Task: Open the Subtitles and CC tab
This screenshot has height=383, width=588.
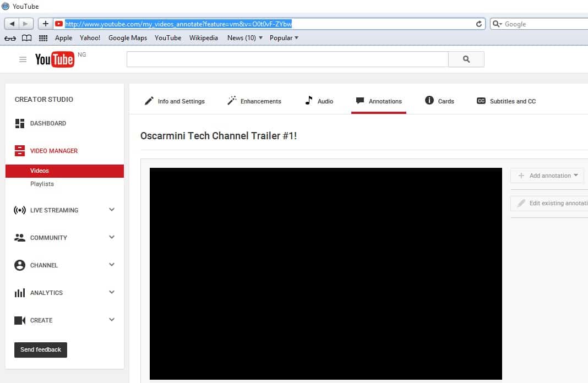Action: tap(506, 101)
